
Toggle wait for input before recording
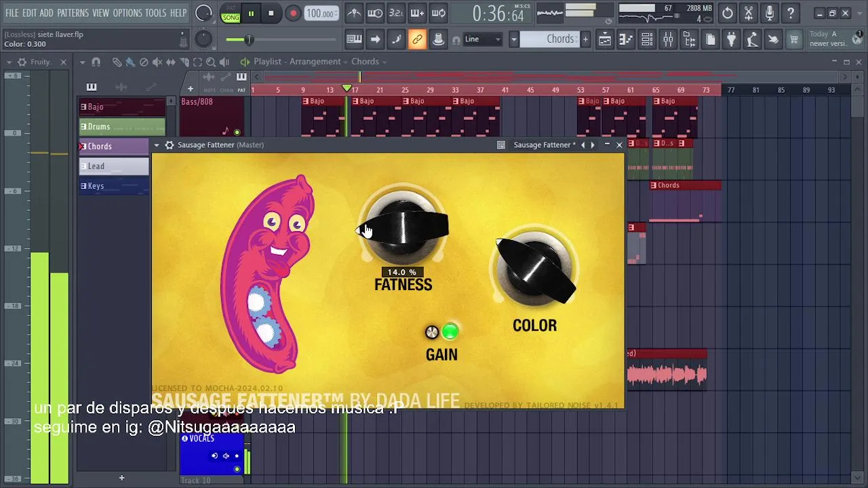tap(375, 13)
